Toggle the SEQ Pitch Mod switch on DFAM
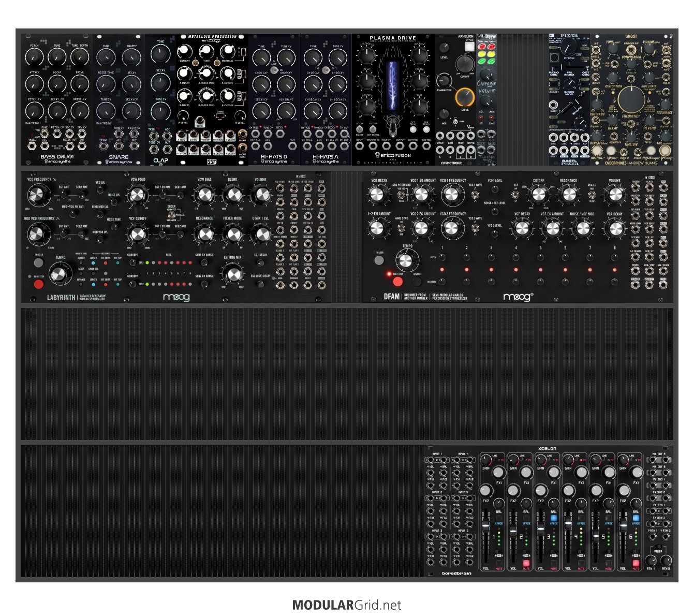The height and width of the screenshot is (616, 694). tap(401, 195)
